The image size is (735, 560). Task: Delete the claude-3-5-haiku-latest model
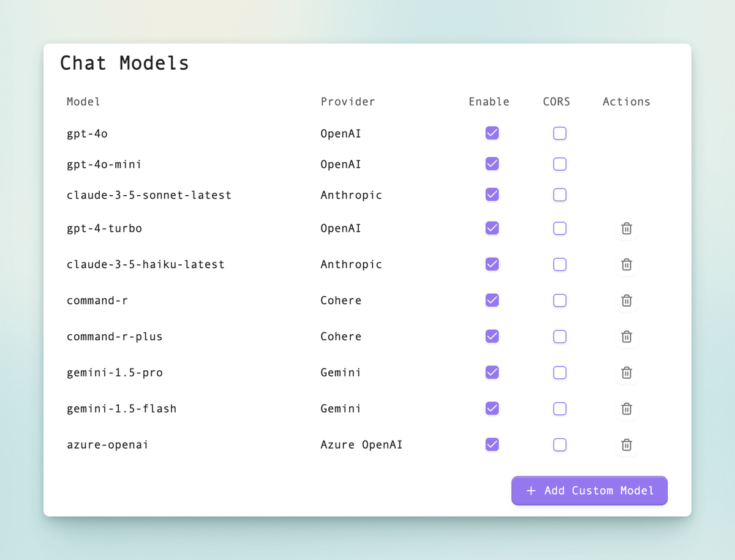point(626,264)
